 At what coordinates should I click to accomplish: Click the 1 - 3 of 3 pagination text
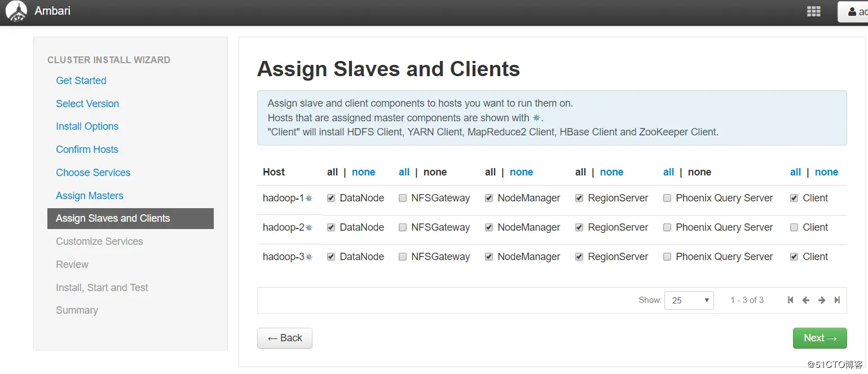pos(747,300)
